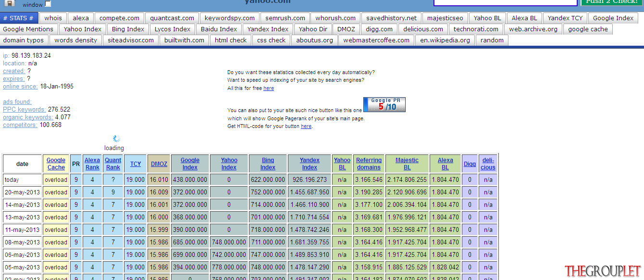The width and height of the screenshot is (644, 280).
Task: Open the Majestic BL column header link
Action: [x=407, y=164]
